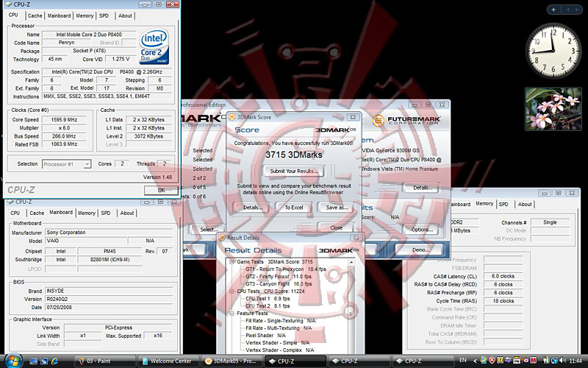
Task: Click the Cycle Time 18 clocks value
Action: click(x=503, y=301)
